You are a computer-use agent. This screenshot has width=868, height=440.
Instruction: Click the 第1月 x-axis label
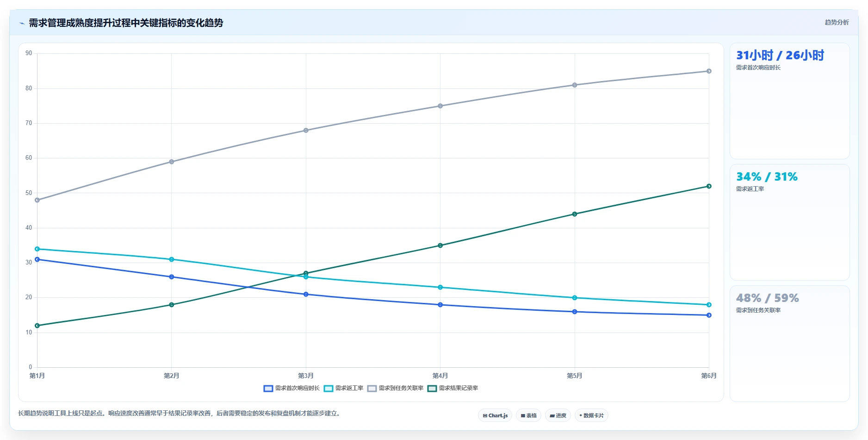click(37, 376)
